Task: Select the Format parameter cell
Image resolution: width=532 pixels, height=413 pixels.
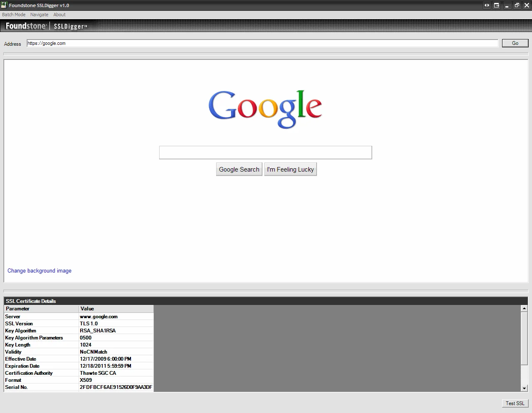Action: click(x=41, y=380)
